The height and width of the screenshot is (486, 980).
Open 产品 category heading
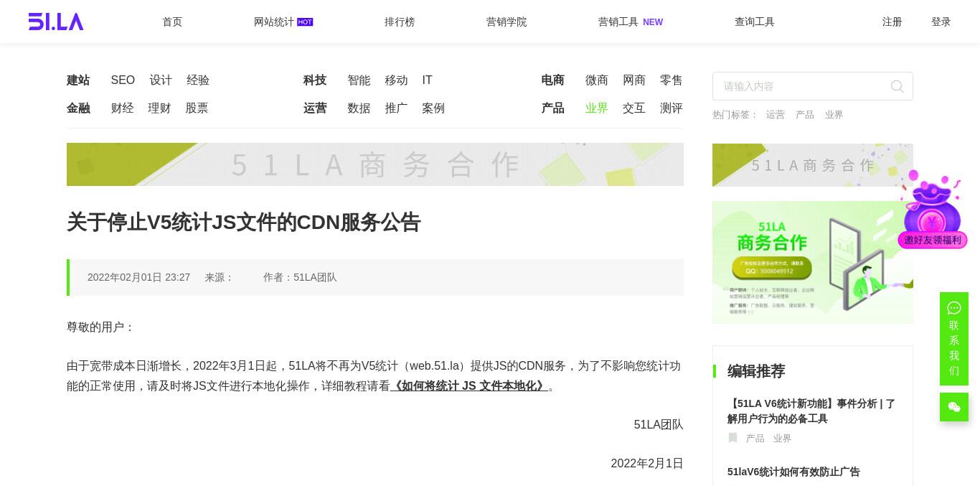click(x=552, y=108)
